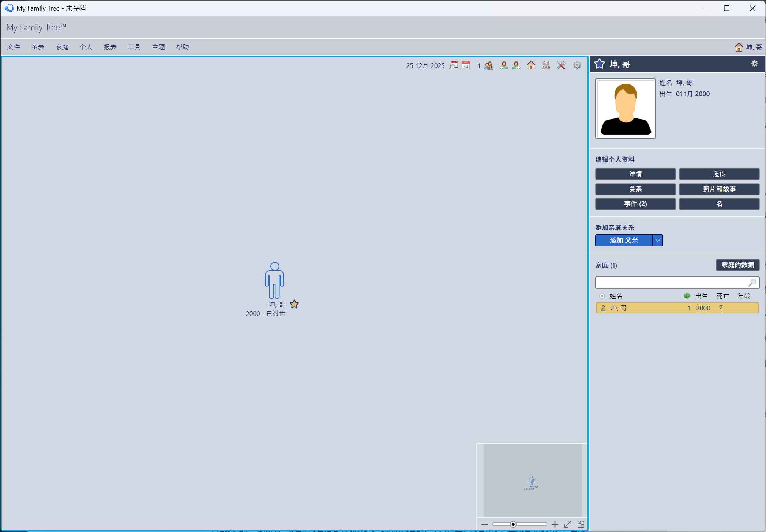Viewport: 766px width, 532px height.
Task: Navigate to previous person with left-arrow icon
Action: pyautogui.click(x=504, y=65)
